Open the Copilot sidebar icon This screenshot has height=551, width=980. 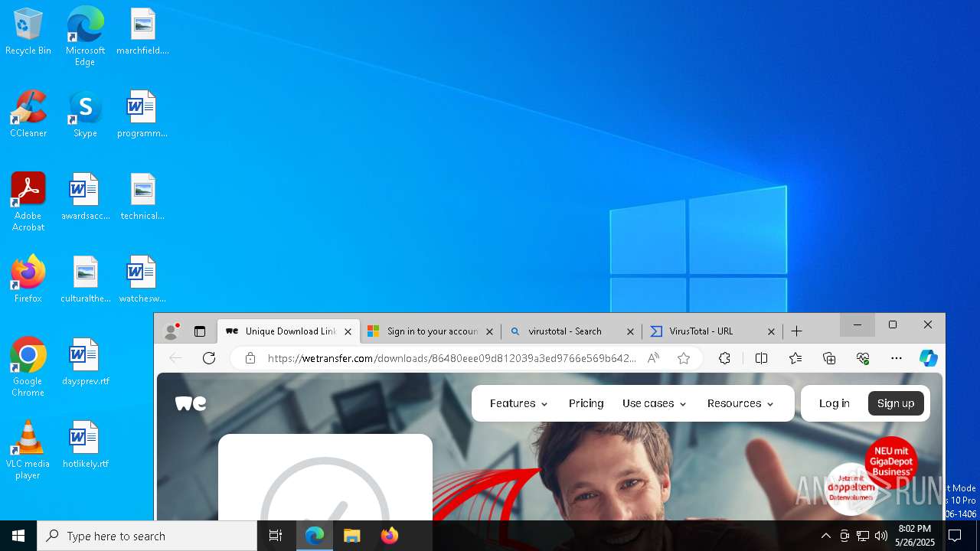(929, 358)
